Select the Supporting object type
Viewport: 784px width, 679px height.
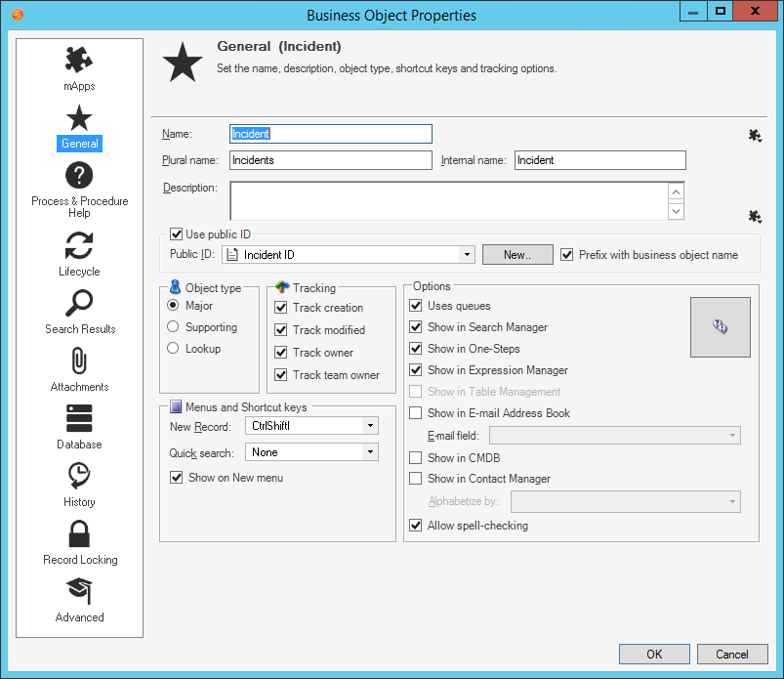click(174, 327)
